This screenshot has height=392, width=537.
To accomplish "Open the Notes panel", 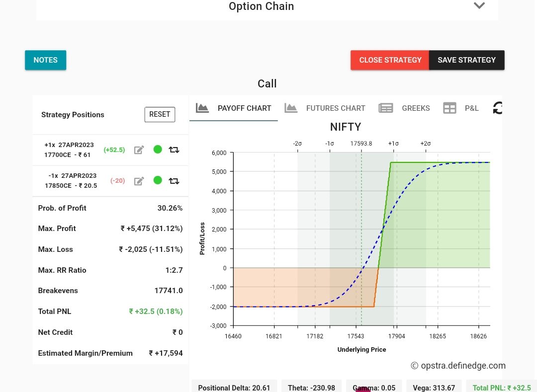I will click(x=46, y=60).
